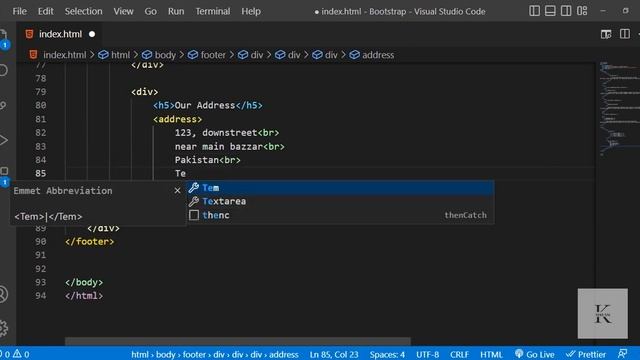This screenshot has width=640, height=360.
Task: Click line number 85 in gutter
Action: 40,173
